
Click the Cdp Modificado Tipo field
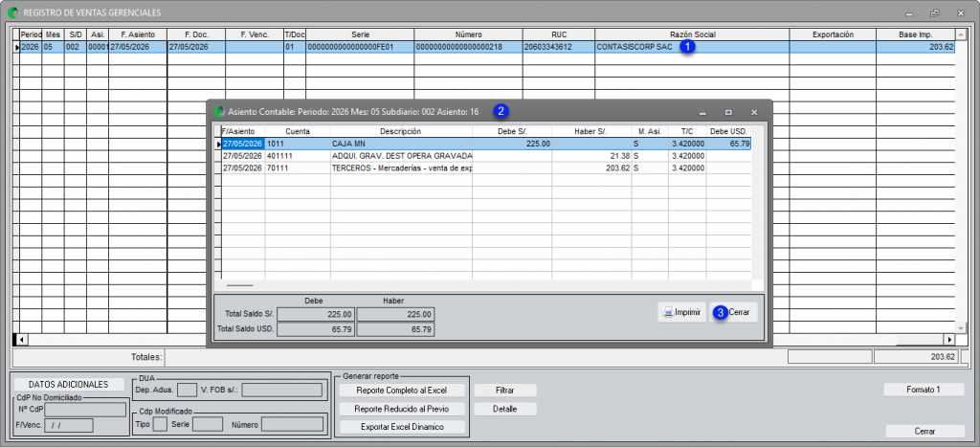tap(160, 424)
